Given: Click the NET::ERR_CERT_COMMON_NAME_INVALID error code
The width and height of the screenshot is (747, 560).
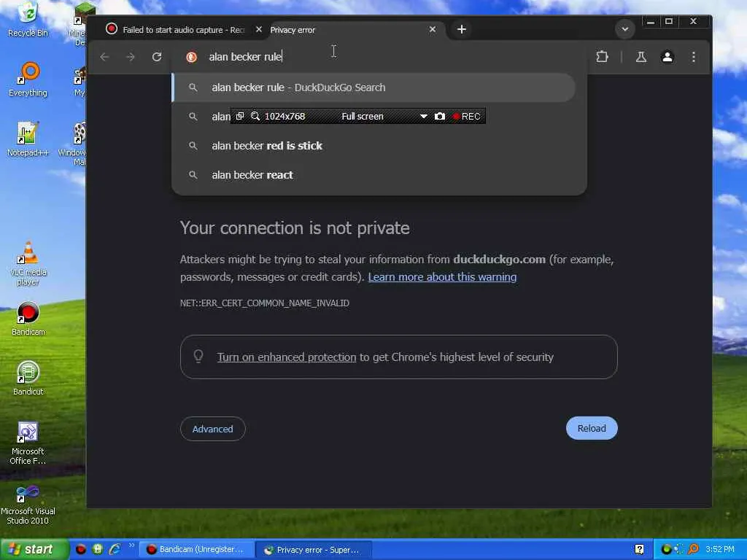Looking at the screenshot, I should [x=264, y=303].
